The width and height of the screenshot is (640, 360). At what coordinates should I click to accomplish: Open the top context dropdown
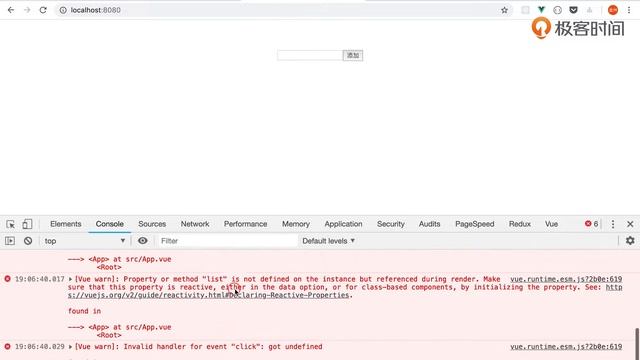pyautogui.click(x=84, y=241)
